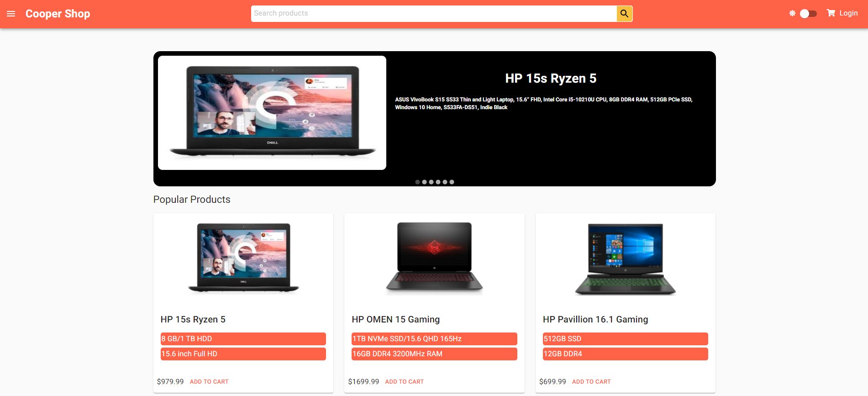Image resolution: width=868 pixels, height=396 pixels.
Task: Toggle the dark mode switch
Action: click(x=808, y=14)
